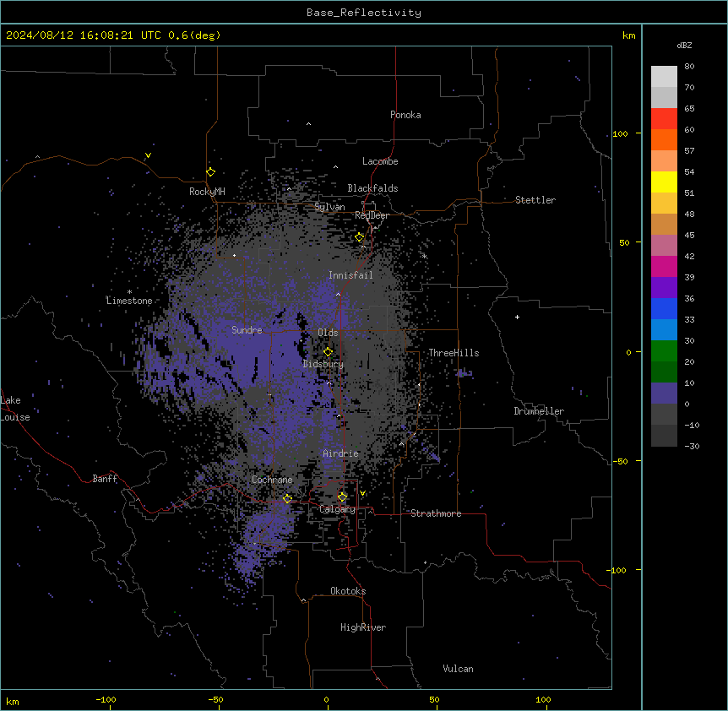Select the Sylvan map label
Viewport: 728px width, 711px height.
coord(329,207)
